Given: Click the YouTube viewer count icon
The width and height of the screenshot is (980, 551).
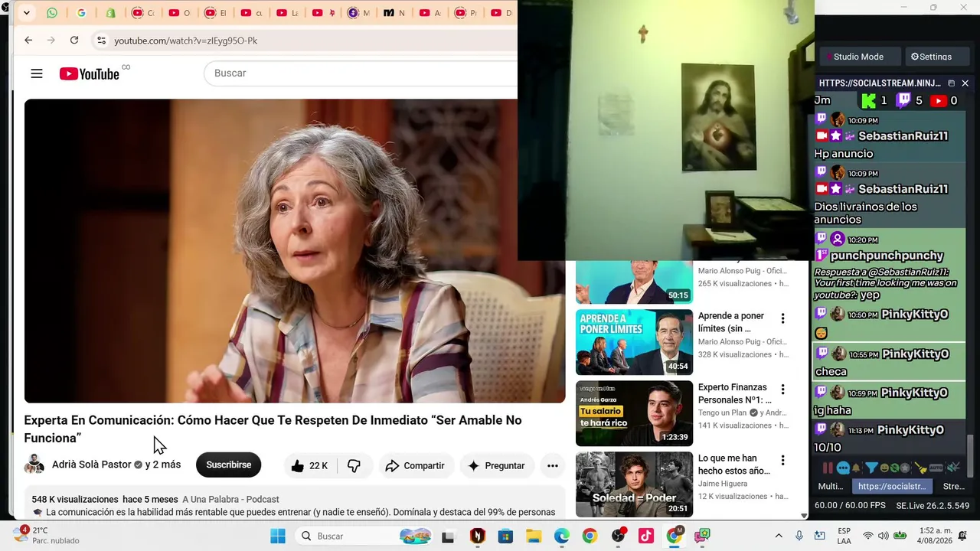Looking at the screenshot, I should click(x=938, y=100).
